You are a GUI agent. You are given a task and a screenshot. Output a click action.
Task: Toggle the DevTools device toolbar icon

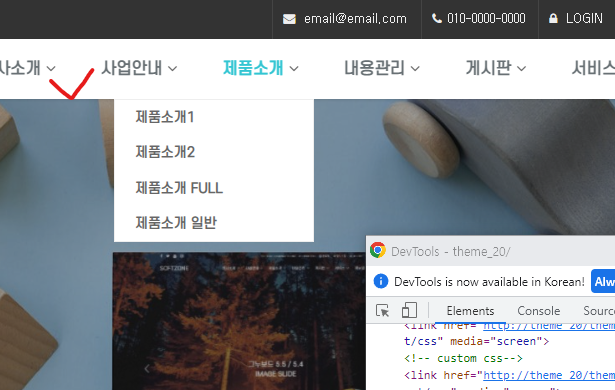click(x=409, y=310)
